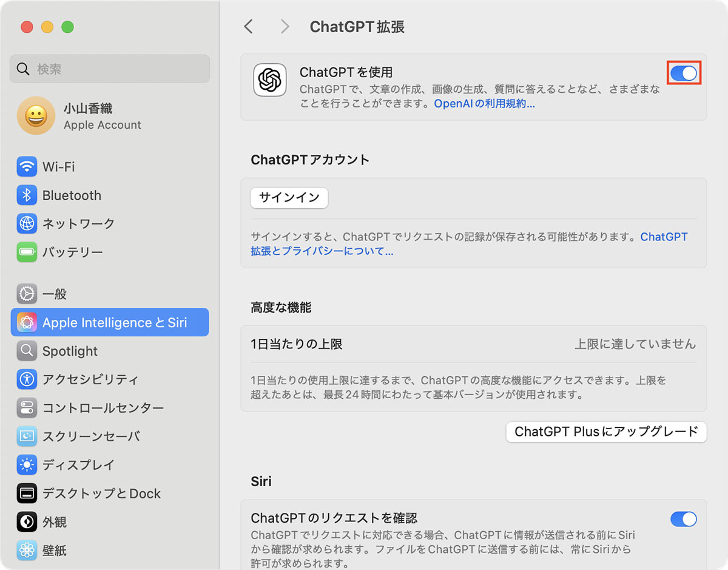Click the コントロールセンター icon
Viewport: 728px width, 570px height.
point(27,408)
